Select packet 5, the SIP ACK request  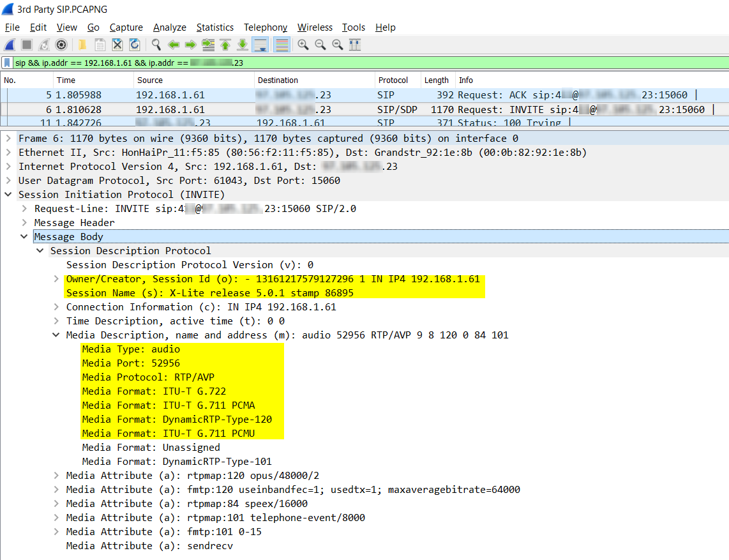click(x=364, y=95)
